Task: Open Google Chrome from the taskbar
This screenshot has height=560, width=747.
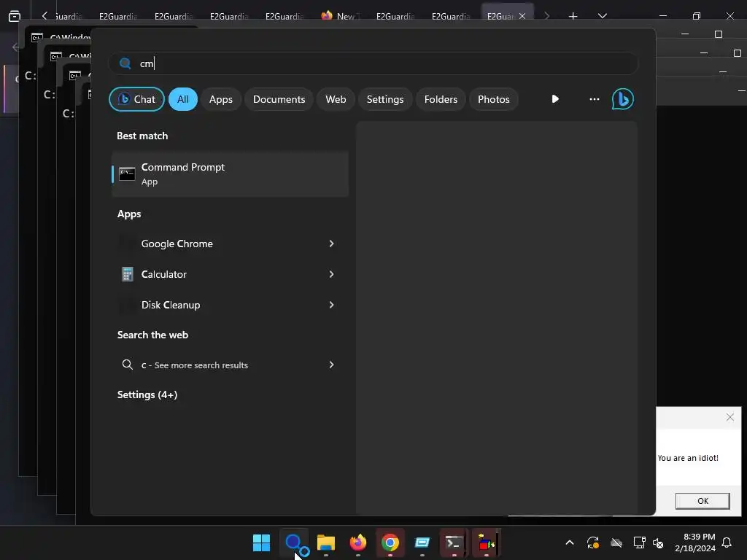Action: 390,542
